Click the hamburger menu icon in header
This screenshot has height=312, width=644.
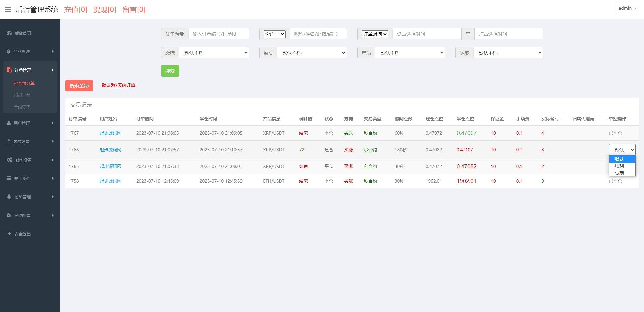(x=8, y=9)
